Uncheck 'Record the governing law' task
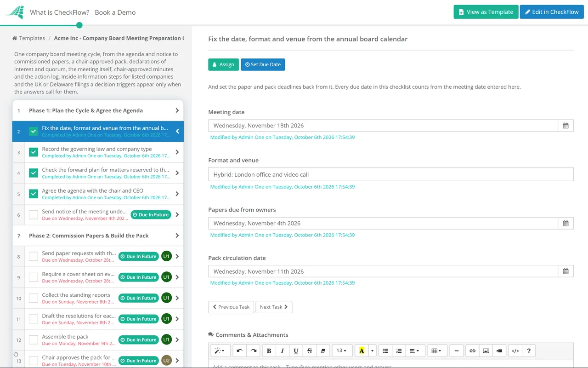The width and height of the screenshot is (588, 368). tap(34, 152)
